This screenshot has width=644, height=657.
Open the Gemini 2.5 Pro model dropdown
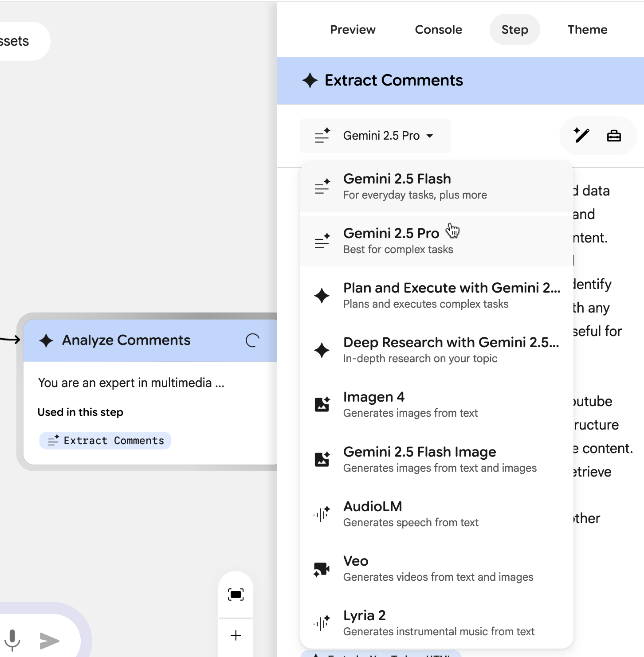[375, 136]
